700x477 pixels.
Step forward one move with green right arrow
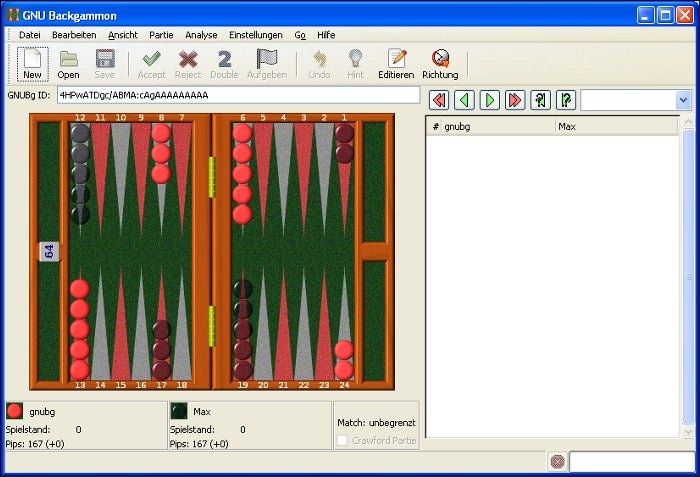pyautogui.click(x=490, y=100)
